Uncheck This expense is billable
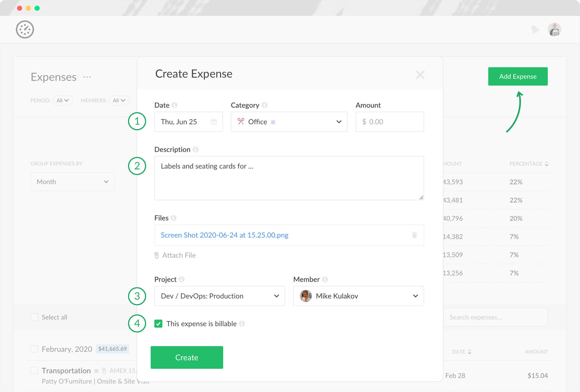The image size is (580, 392). point(158,323)
